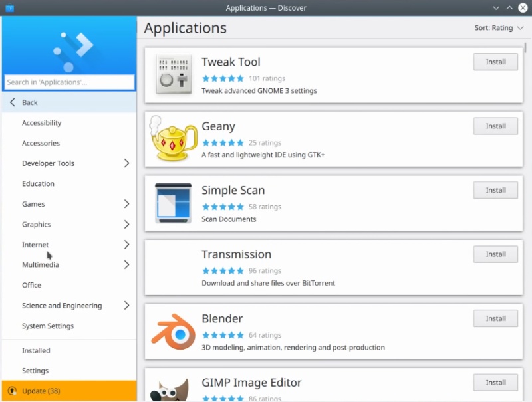Screen dimensions: 532x402
Task: Open the Accessories category
Action: tap(69, 143)
